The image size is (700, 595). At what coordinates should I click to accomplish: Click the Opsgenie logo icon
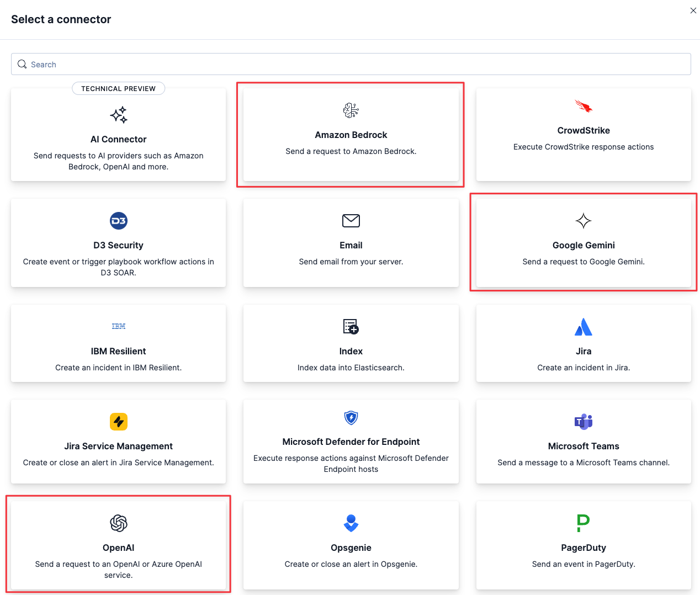351,523
